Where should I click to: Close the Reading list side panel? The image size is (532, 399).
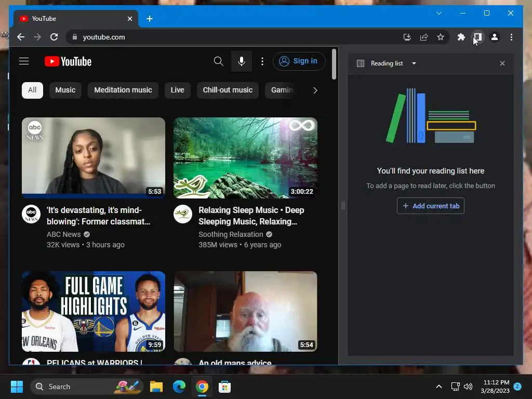(x=502, y=63)
